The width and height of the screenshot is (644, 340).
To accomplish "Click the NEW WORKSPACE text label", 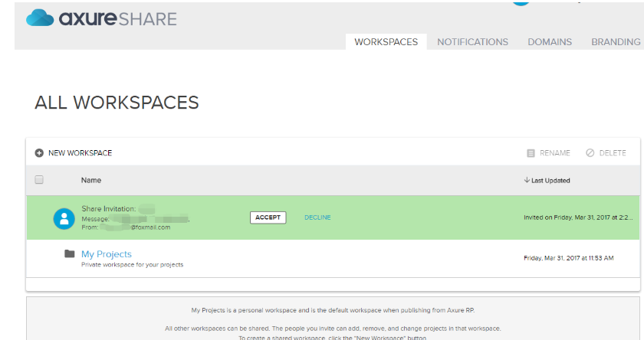I will pos(80,153).
